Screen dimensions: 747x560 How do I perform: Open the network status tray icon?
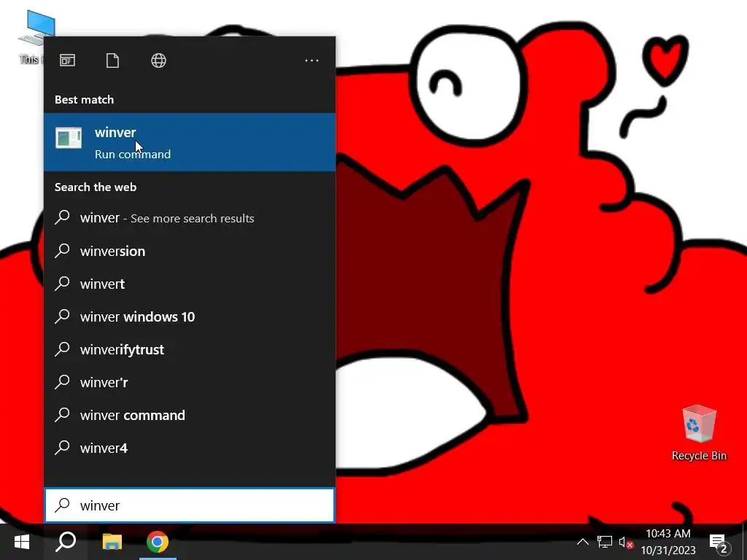(x=605, y=542)
